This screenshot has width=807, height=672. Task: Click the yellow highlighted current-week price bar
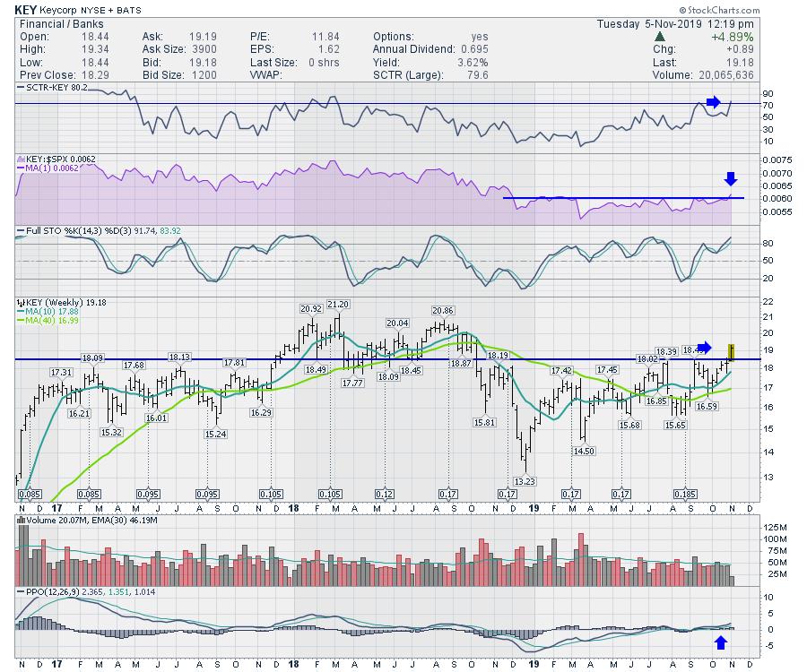(732, 352)
